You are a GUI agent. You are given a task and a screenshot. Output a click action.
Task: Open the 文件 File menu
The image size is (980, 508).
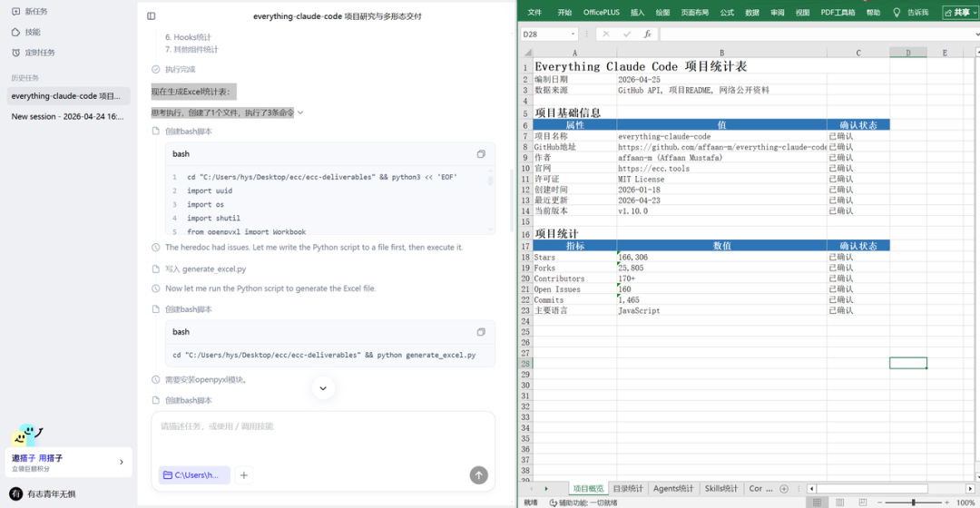[x=534, y=13]
